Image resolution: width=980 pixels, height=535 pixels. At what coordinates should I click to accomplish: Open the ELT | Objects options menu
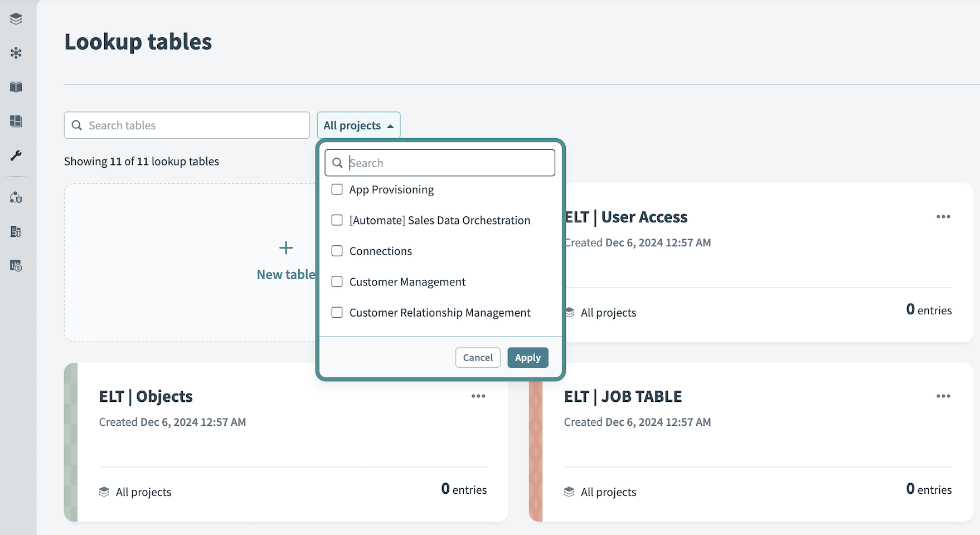click(478, 396)
